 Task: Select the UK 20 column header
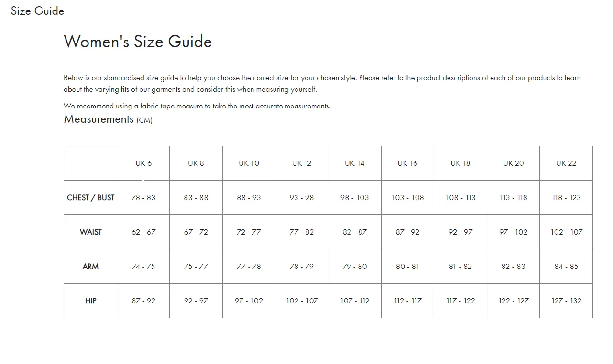[513, 163]
